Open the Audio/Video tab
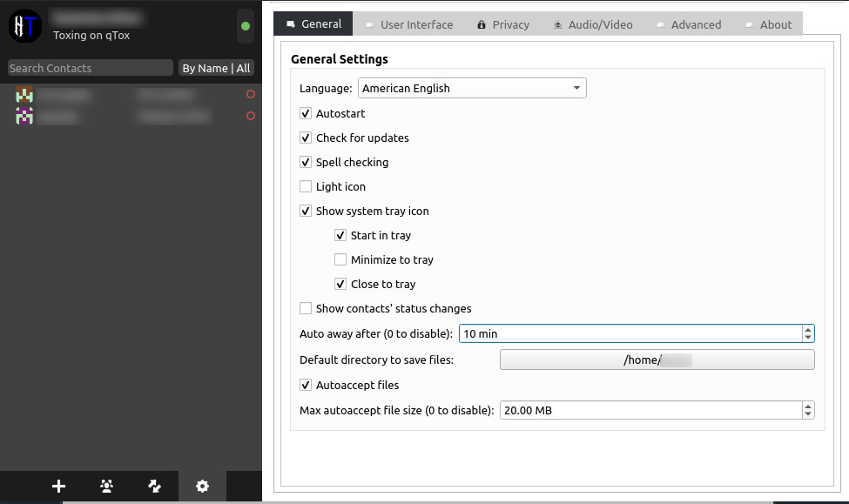This screenshot has width=849, height=504. (x=594, y=24)
